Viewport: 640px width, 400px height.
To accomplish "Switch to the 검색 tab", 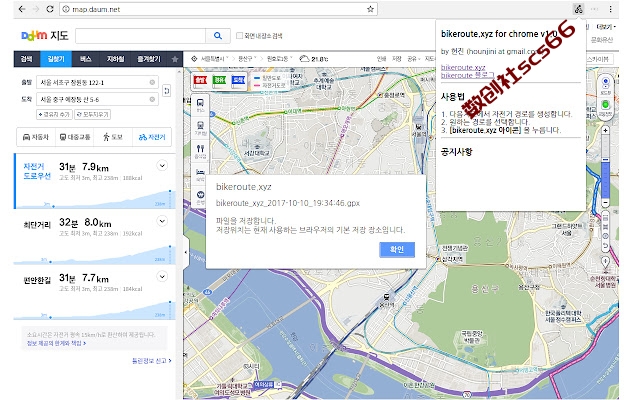I will point(27,59).
